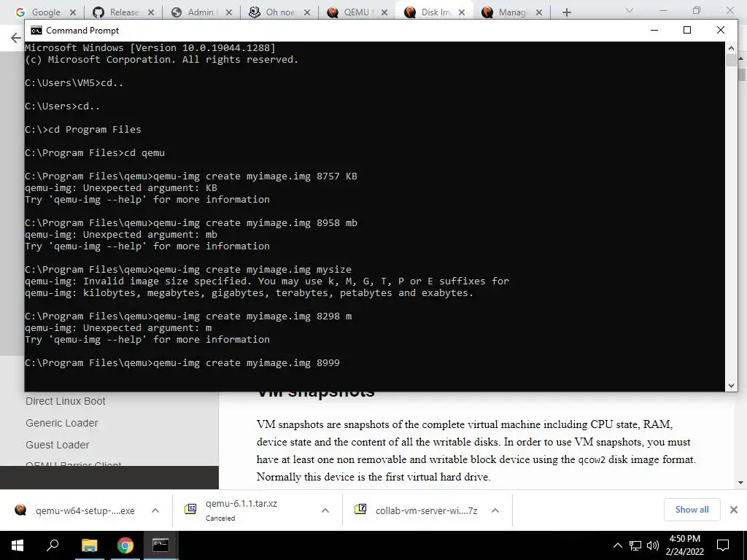Expand qemu-6.1.1.tar.xz download options
The image size is (747, 560).
point(325,510)
